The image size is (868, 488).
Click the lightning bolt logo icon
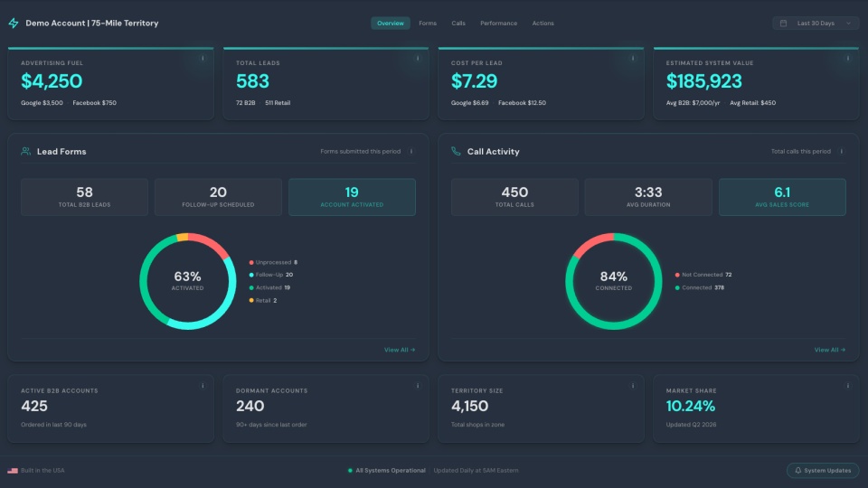pos(14,23)
